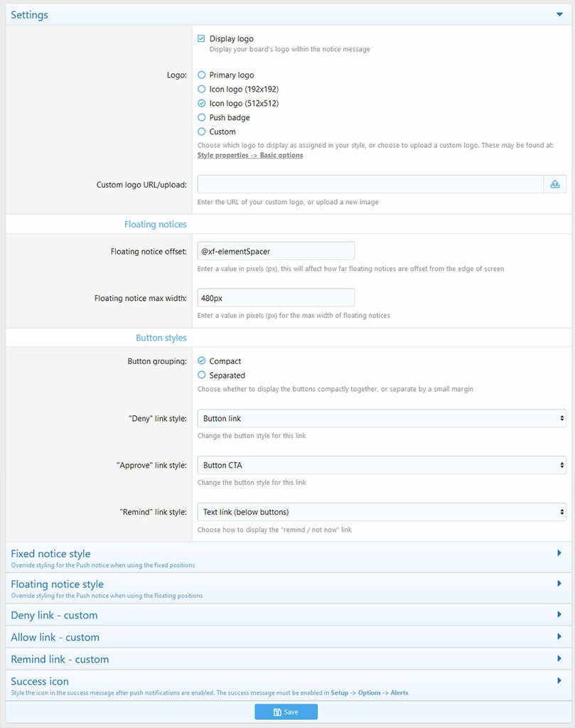This screenshot has width=575, height=728.
Task: Expand the Fixed notice style section
Action: 559,553
